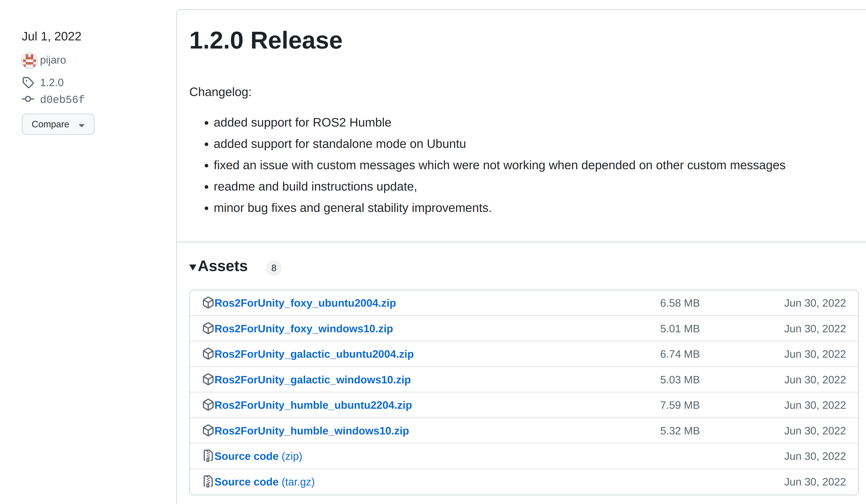The width and height of the screenshot is (866, 504).
Task: Click package icon for galactic_ubuntu2004 zip
Action: point(208,354)
